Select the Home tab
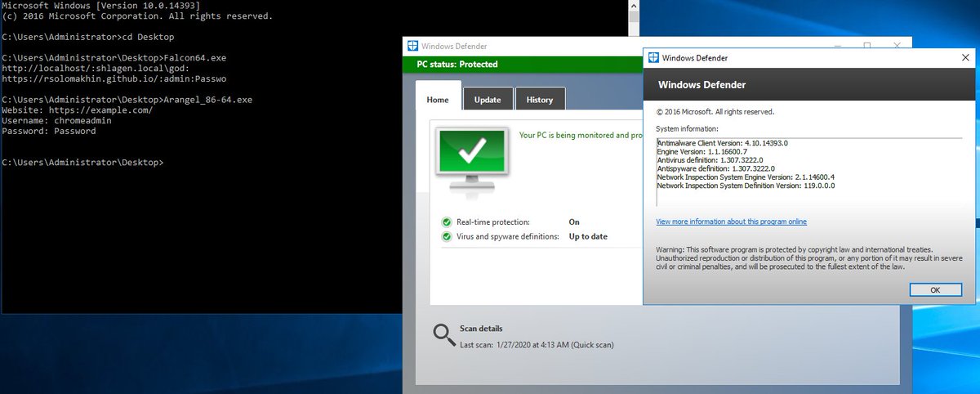The width and height of the screenshot is (980, 394). [438, 99]
